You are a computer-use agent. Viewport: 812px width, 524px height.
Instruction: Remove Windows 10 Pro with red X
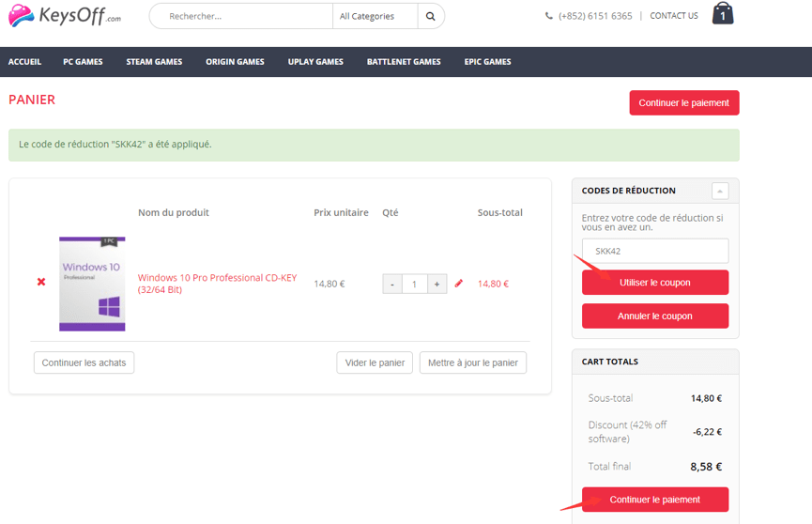[x=41, y=283]
